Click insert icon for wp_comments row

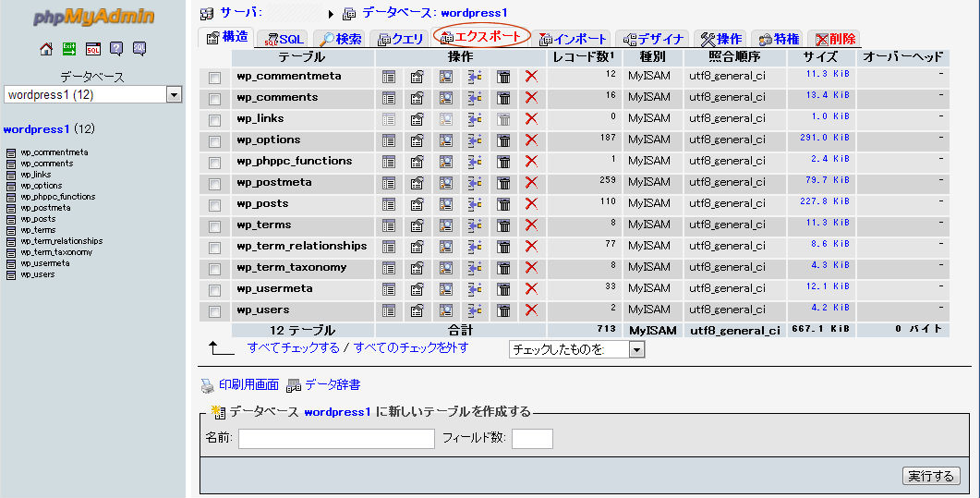[x=475, y=98]
